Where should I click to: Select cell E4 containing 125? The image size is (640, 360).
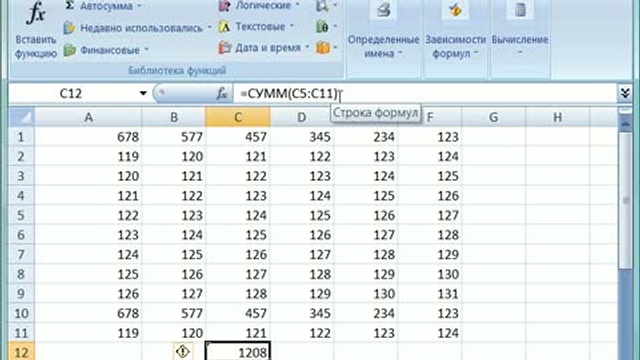click(x=366, y=196)
